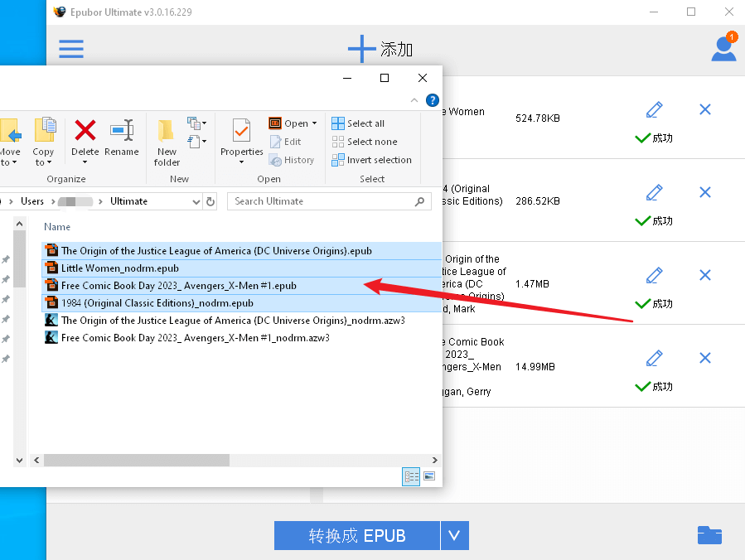Click the first pinned item pin icon

point(6,259)
